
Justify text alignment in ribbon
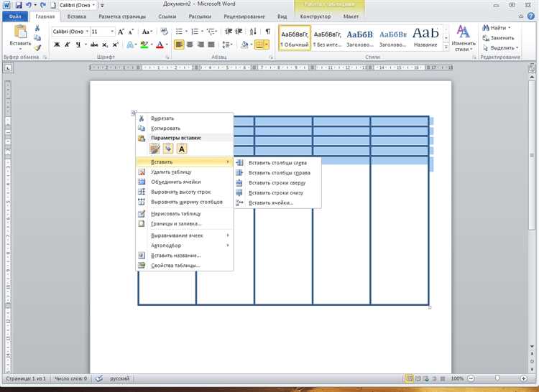211,45
